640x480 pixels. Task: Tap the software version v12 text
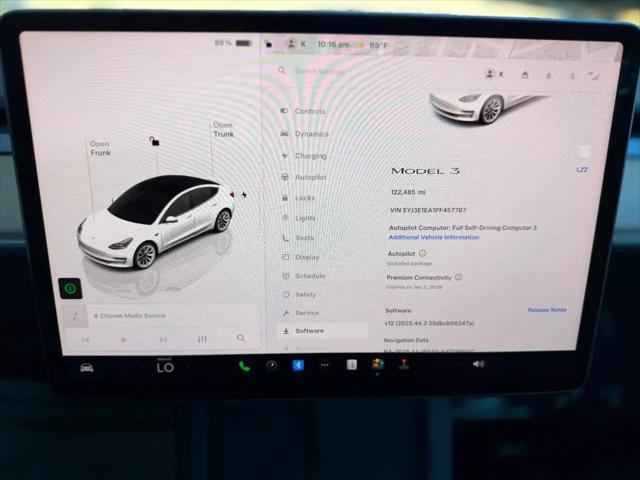(429, 323)
